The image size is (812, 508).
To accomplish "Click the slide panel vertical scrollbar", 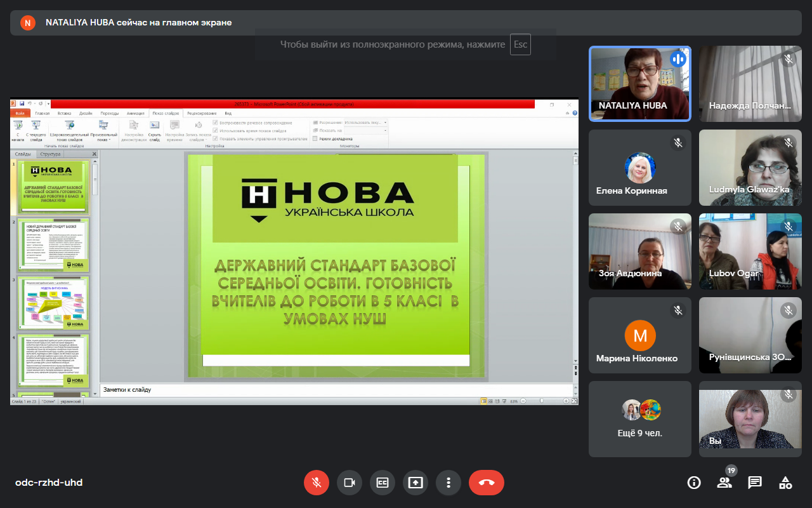I will [x=95, y=277].
